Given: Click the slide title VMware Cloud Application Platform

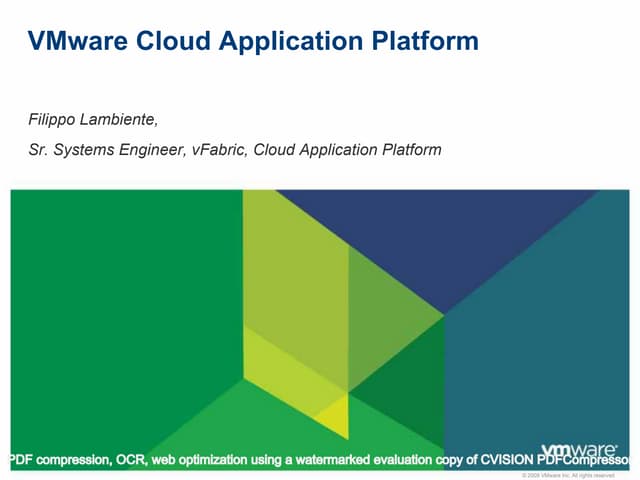Looking at the screenshot, I should point(253,41).
